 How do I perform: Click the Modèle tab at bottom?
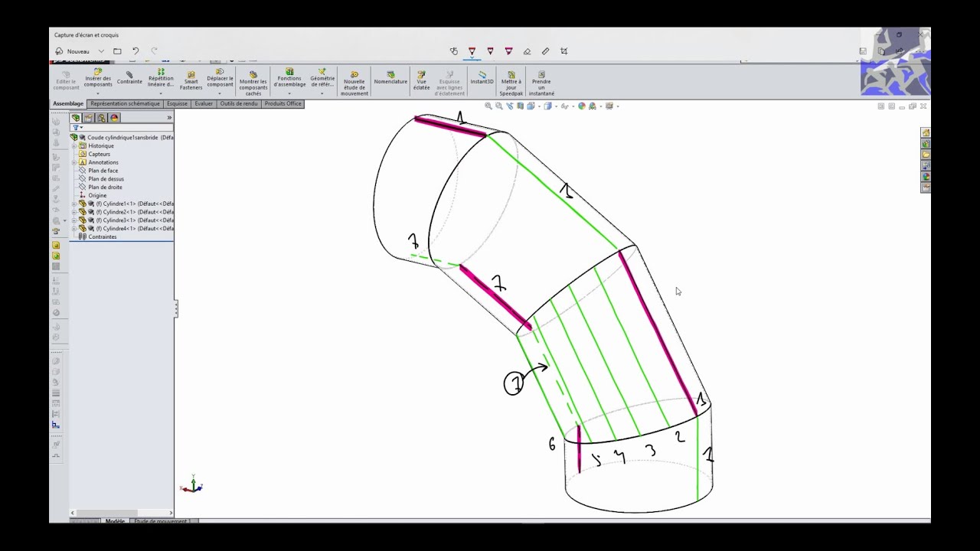[x=115, y=521]
